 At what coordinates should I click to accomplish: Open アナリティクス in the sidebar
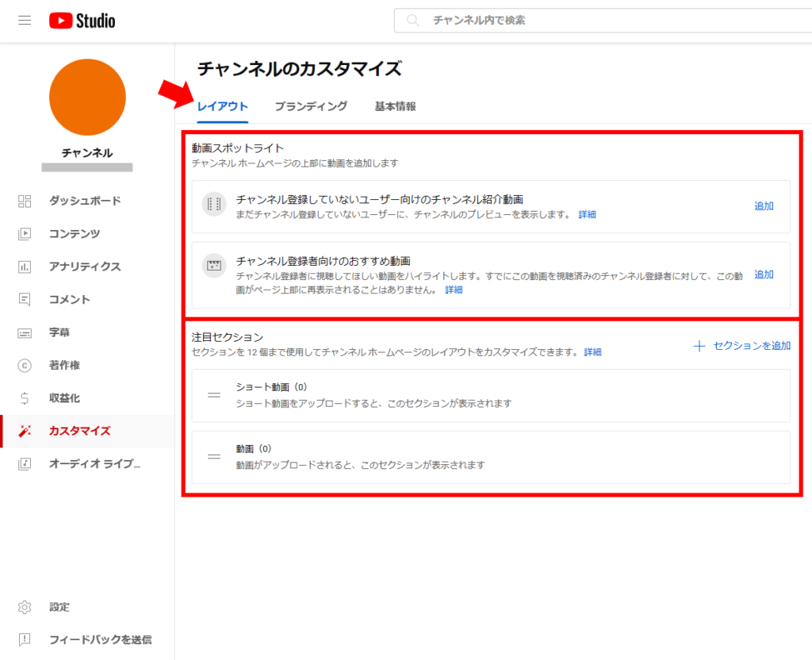[x=88, y=267]
